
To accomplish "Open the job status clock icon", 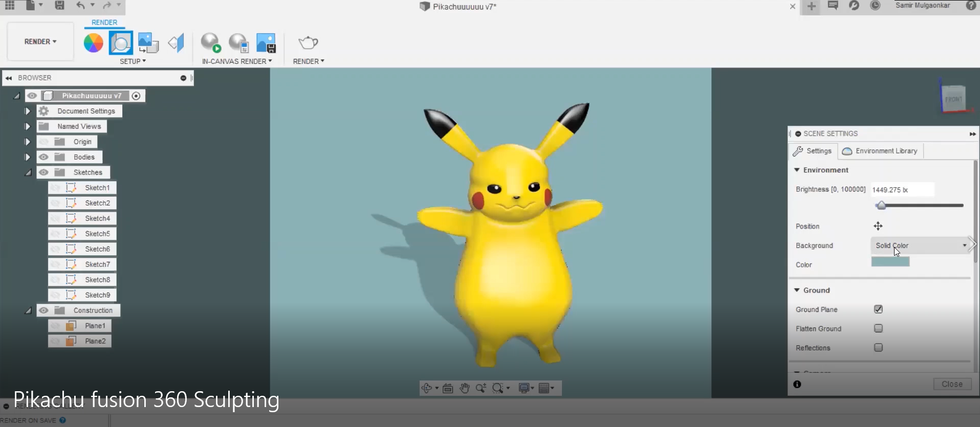I will (876, 6).
